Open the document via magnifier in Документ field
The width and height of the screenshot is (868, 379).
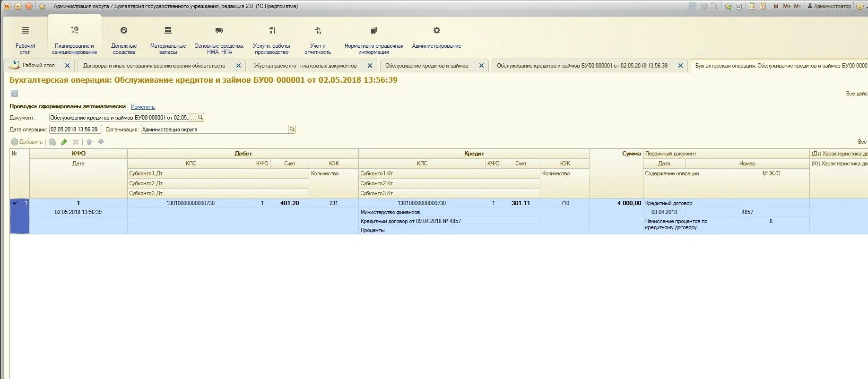(x=200, y=118)
